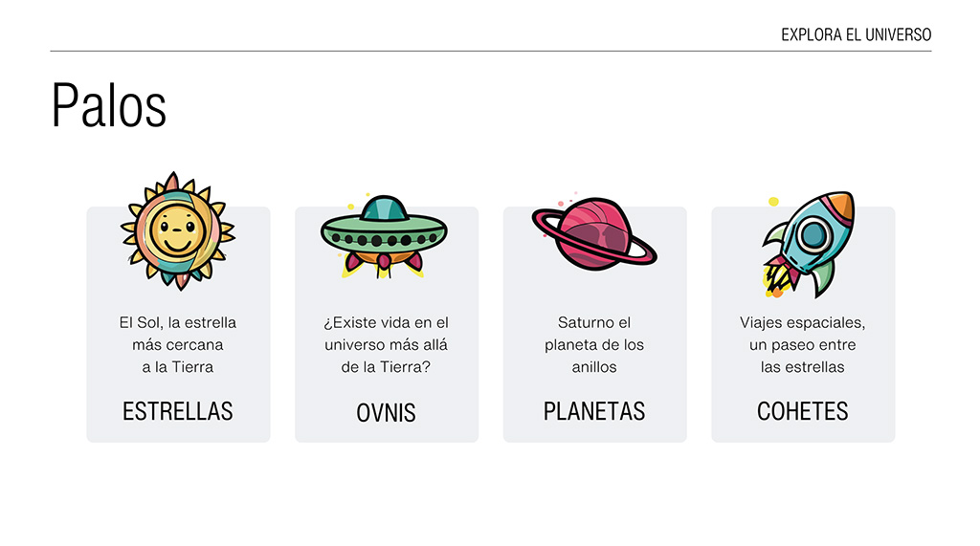Click the '¿Existe vida en el universo' paragraph
Screen dimensions: 980x546
(x=386, y=344)
